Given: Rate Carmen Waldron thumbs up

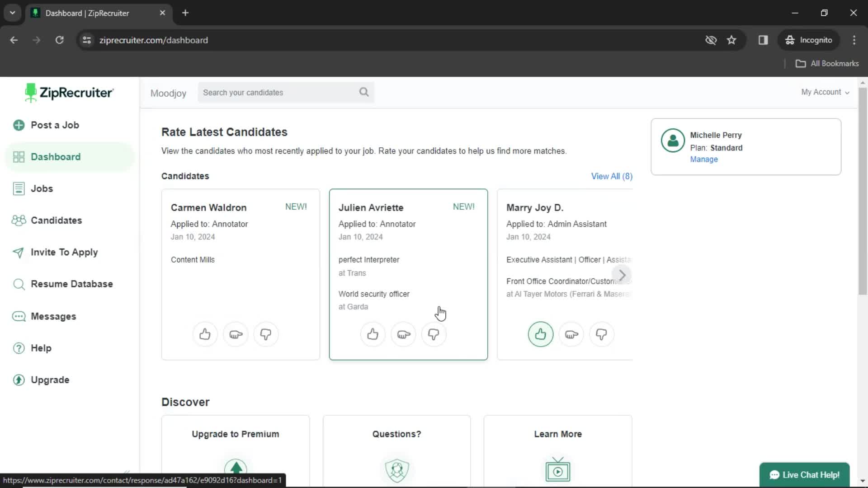Looking at the screenshot, I should pyautogui.click(x=205, y=334).
